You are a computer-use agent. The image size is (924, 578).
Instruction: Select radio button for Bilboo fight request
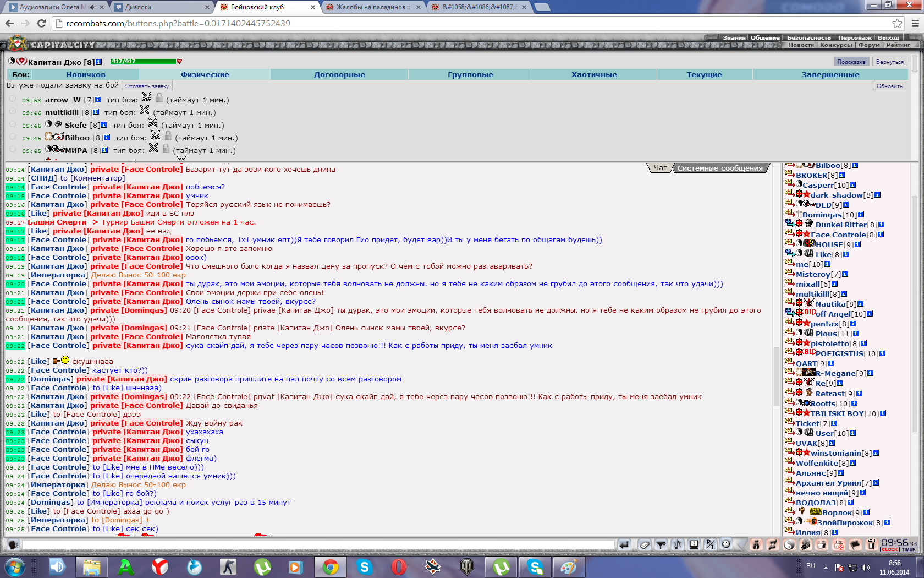pyautogui.click(x=13, y=137)
